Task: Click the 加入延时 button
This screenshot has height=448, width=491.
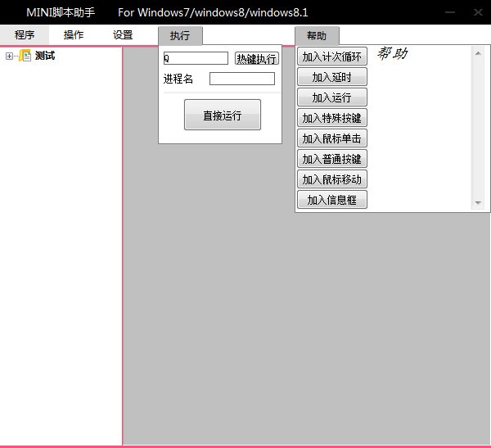Action: (331, 77)
